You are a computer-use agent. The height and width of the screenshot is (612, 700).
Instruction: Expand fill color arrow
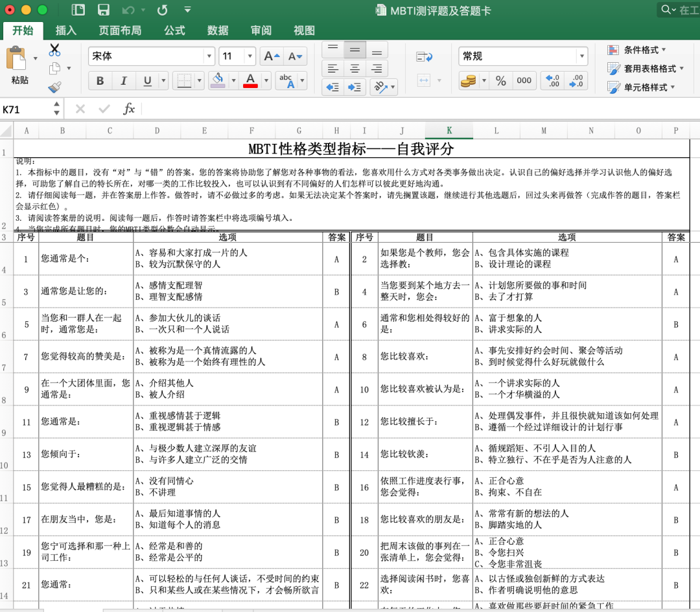(x=233, y=81)
